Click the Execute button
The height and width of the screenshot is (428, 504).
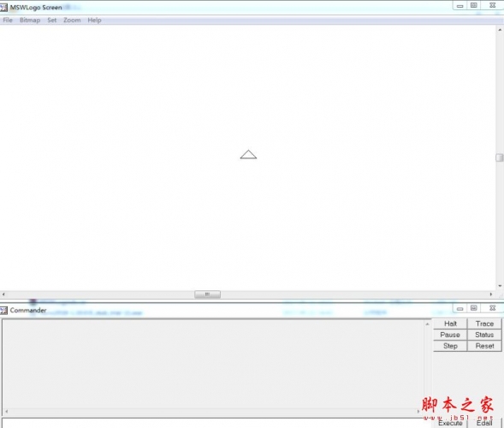point(450,423)
